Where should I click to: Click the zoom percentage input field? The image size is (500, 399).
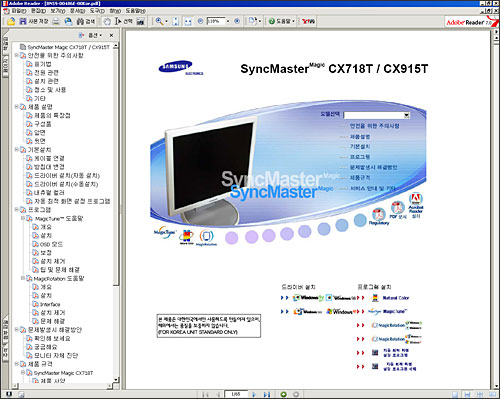coord(216,21)
